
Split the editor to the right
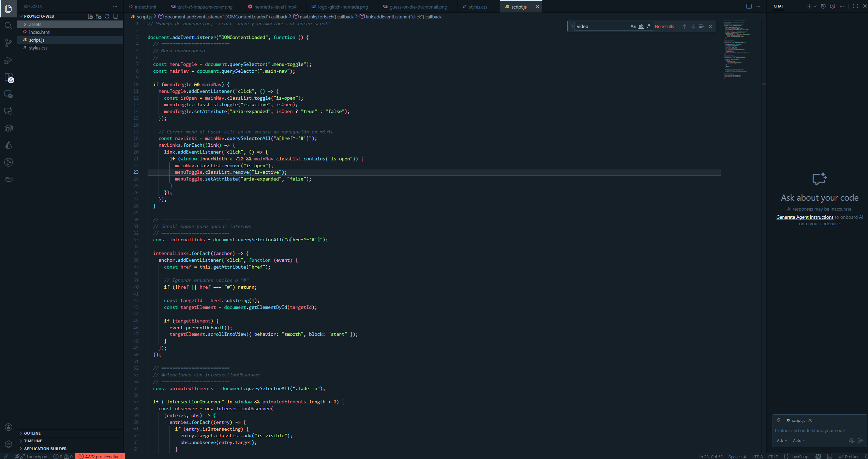click(x=749, y=6)
